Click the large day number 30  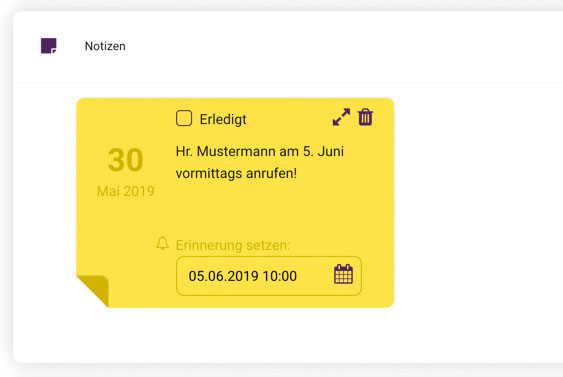[x=125, y=160]
